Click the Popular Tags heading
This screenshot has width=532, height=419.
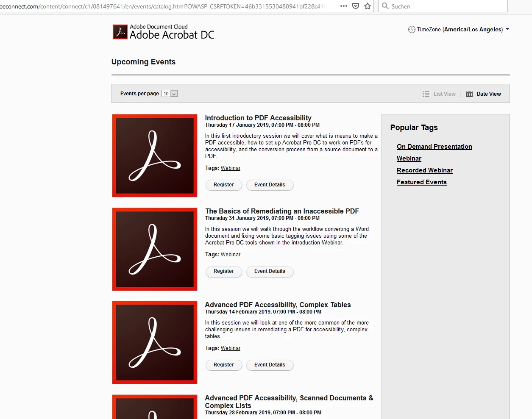(414, 128)
